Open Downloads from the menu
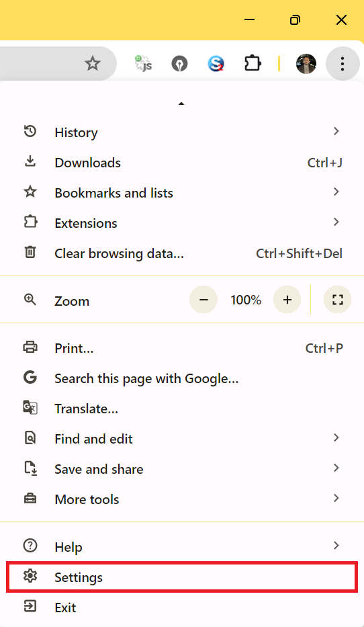Image resolution: width=364 pixels, height=627 pixels. click(x=182, y=162)
